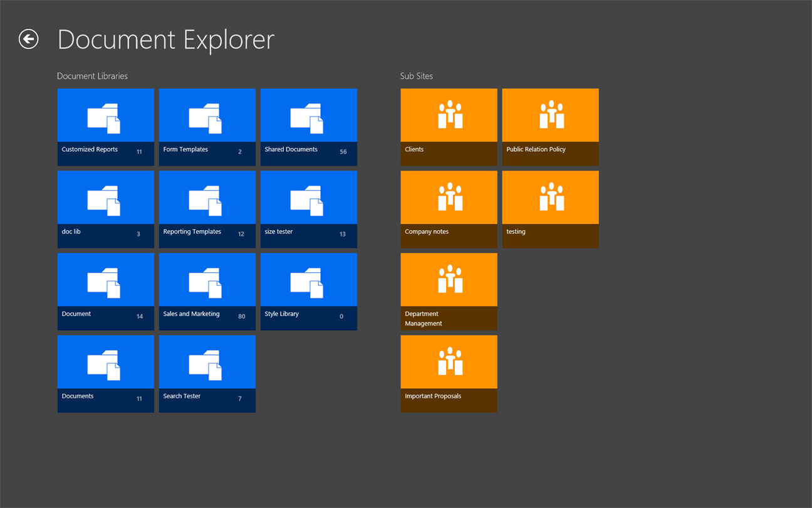The height and width of the screenshot is (508, 812).
Task: Click the Form Templates label
Action: (185, 149)
